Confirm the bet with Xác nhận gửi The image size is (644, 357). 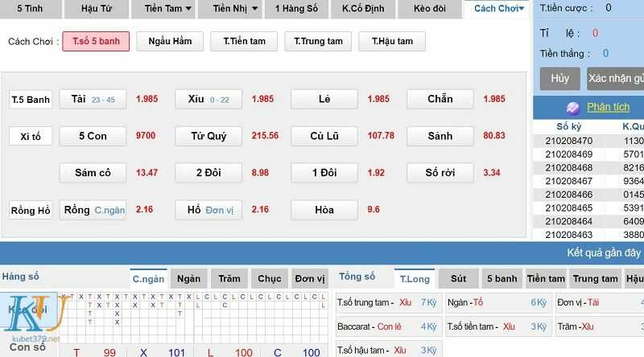(x=616, y=79)
